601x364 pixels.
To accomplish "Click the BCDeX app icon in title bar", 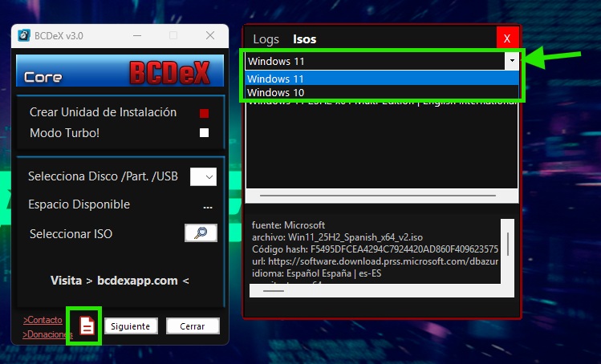I will coord(24,35).
